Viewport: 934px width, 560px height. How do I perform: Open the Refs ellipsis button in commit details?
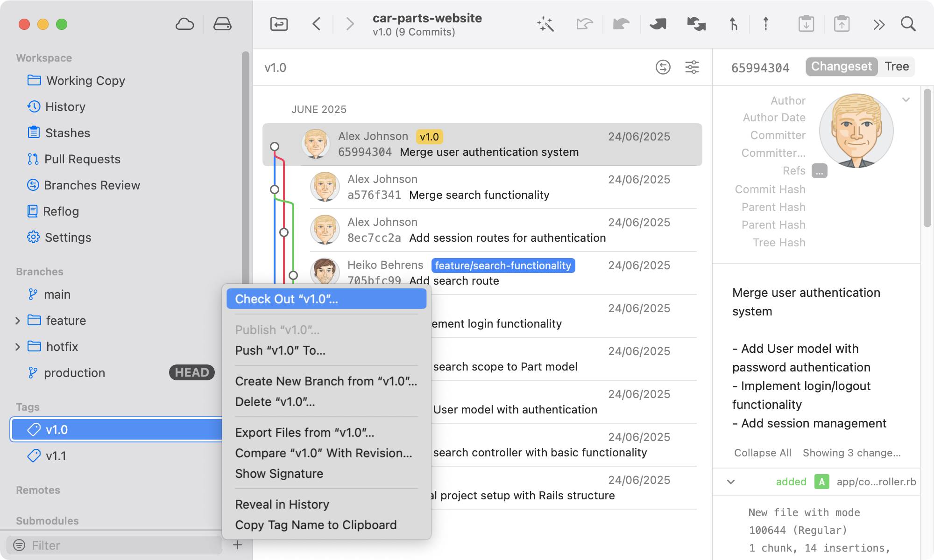[x=819, y=171]
